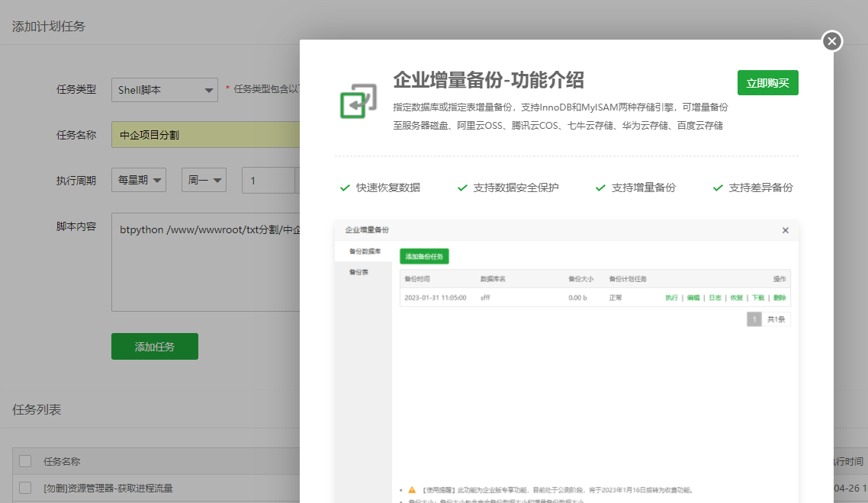Viewport: 868px width, 503px height.
Task: Open the 任务类型 Shell脚本 dropdown
Action: pyautogui.click(x=164, y=89)
